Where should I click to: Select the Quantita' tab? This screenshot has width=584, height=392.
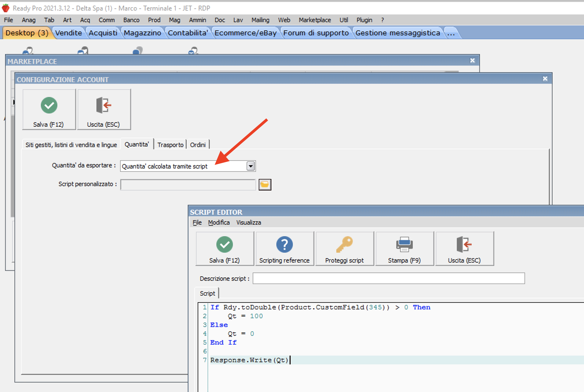pyautogui.click(x=137, y=144)
